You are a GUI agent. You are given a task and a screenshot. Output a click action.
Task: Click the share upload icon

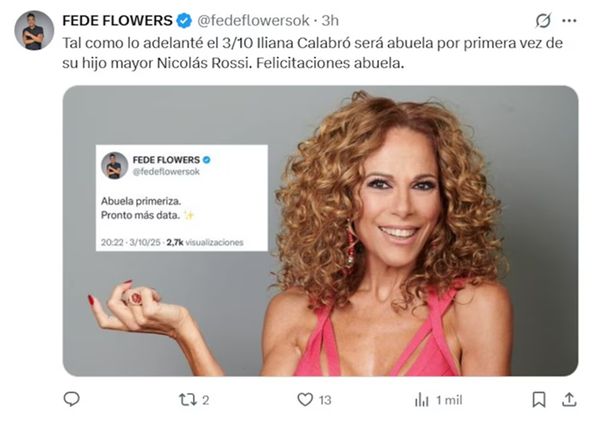click(x=570, y=399)
